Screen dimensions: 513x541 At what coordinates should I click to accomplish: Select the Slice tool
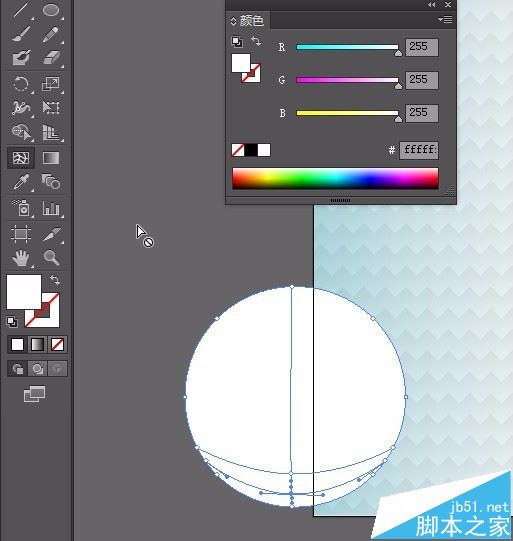(51, 234)
